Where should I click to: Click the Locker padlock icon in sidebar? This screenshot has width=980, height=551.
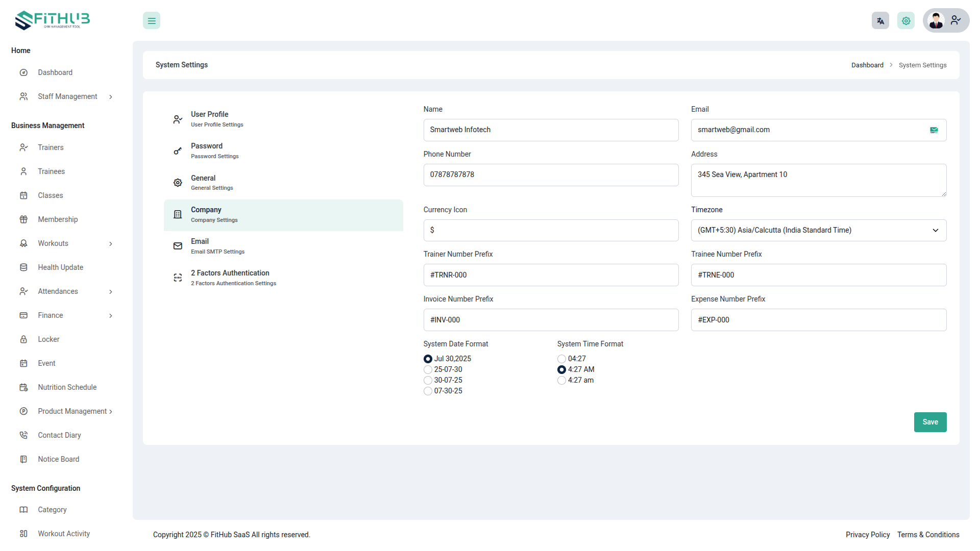click(x=23, y=339)
